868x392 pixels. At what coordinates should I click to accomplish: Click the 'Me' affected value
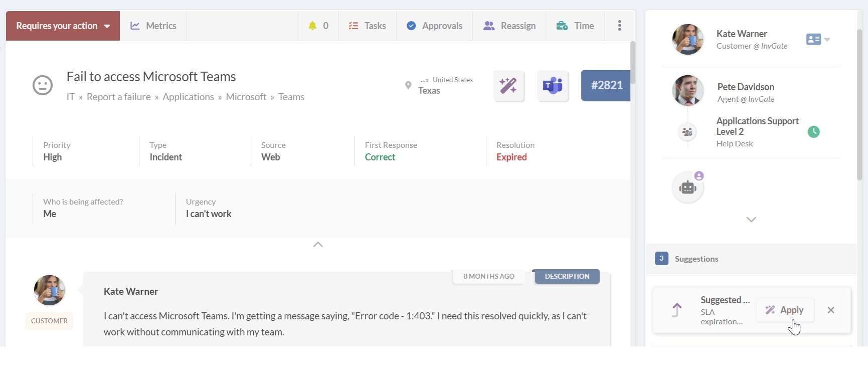(x=50, y=214)
